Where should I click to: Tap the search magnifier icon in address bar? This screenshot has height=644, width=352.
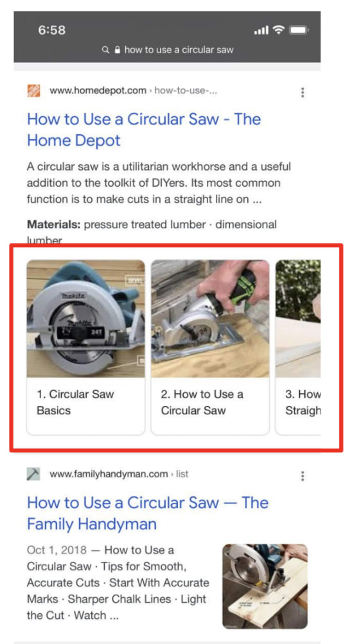[106, 50]
